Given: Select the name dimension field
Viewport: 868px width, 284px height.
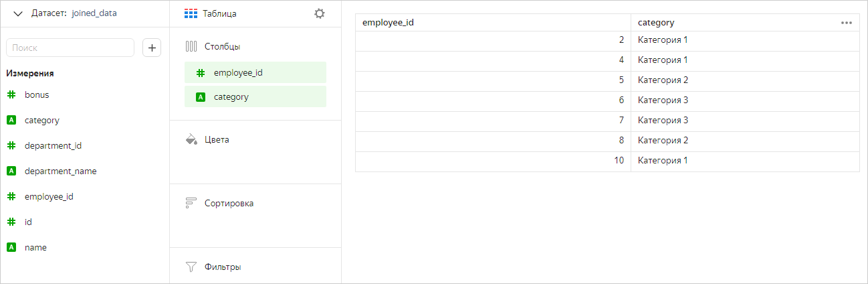Looking at the screenshot, I should coord(35,247).
